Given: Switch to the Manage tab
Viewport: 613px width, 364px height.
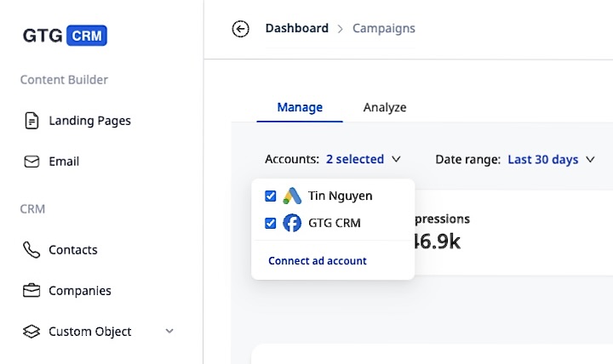Looking at the screenshot, I should tap(300, 107).
